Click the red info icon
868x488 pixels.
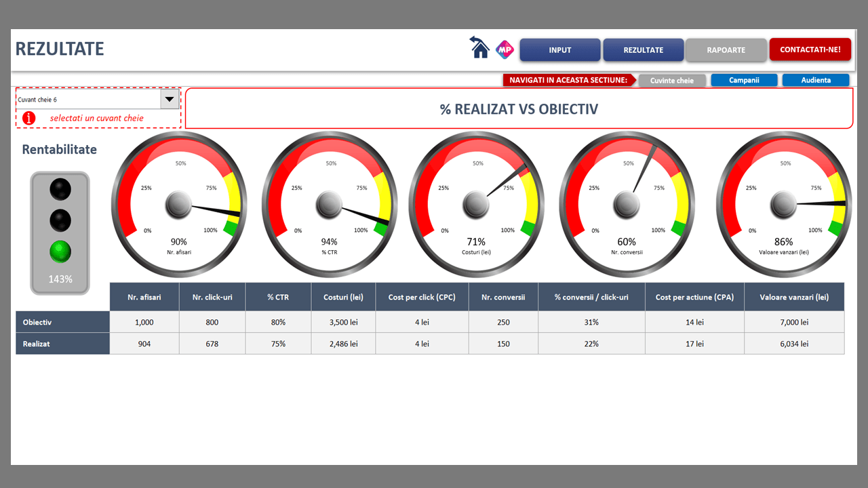[x=28, y=118]
